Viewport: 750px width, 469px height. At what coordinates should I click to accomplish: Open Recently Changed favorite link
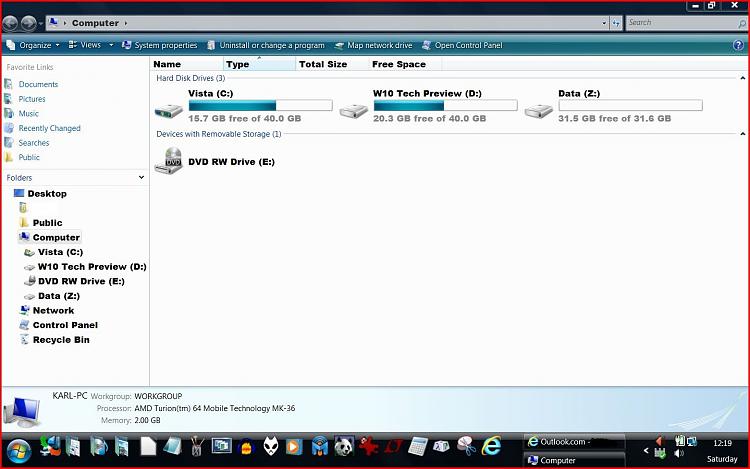[49, 128]
